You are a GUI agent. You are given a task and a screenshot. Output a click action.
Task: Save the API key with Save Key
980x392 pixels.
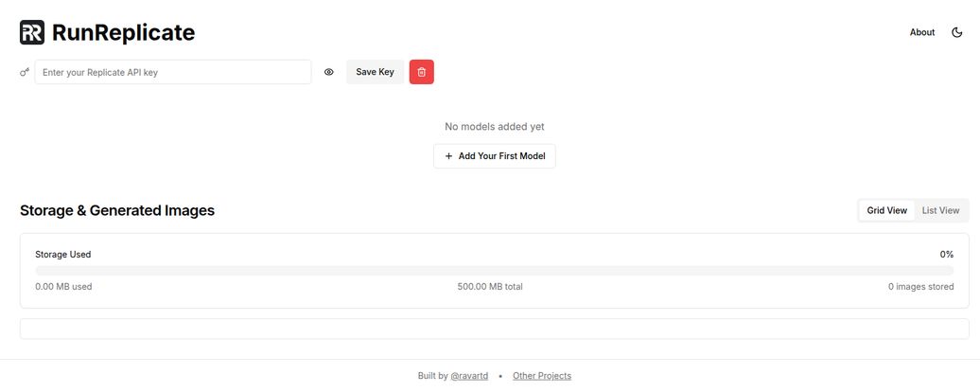pyautogui.click(x=375, y=72)
